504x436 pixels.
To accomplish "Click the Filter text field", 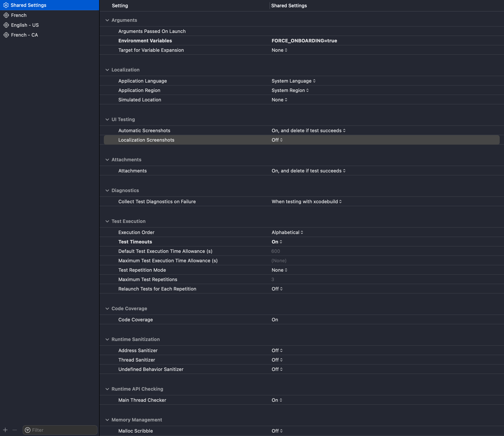I will click(x=63, y=430).
